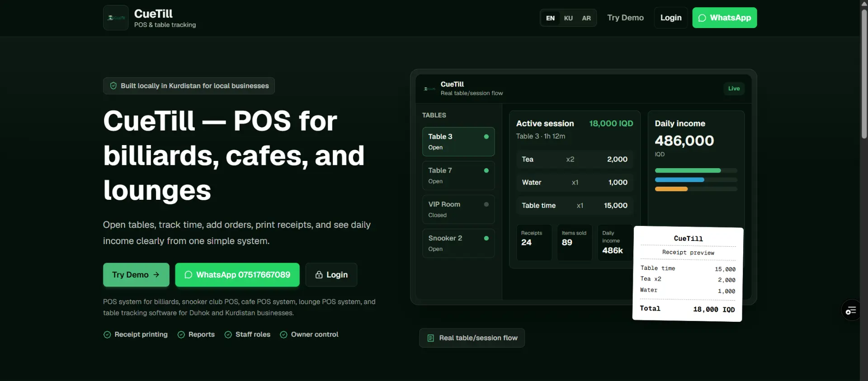Viewport: 868px width, 381px height.
Task: Click the green status dot on Table 7
Action: pyautogui.click(x=486, y=170)
